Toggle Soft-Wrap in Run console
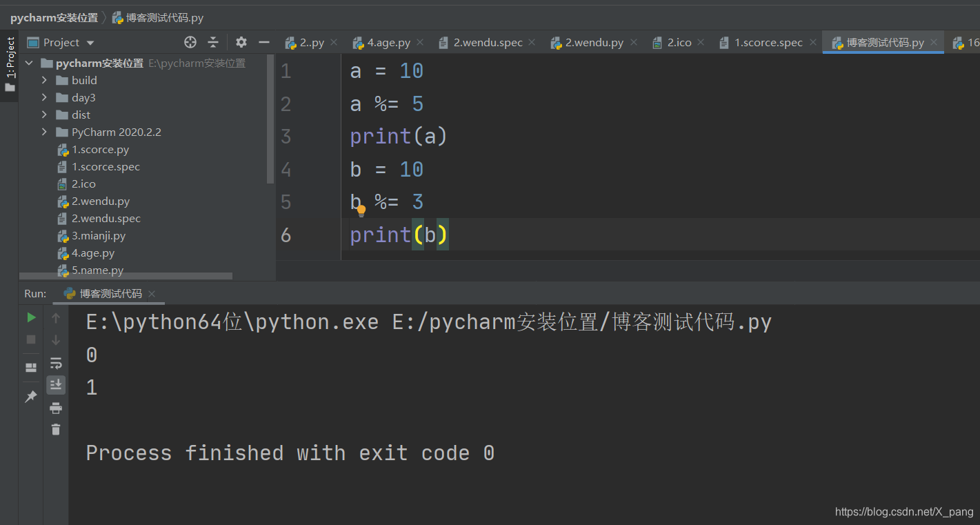Screen dimensions: 980x525 click(56, 363)
